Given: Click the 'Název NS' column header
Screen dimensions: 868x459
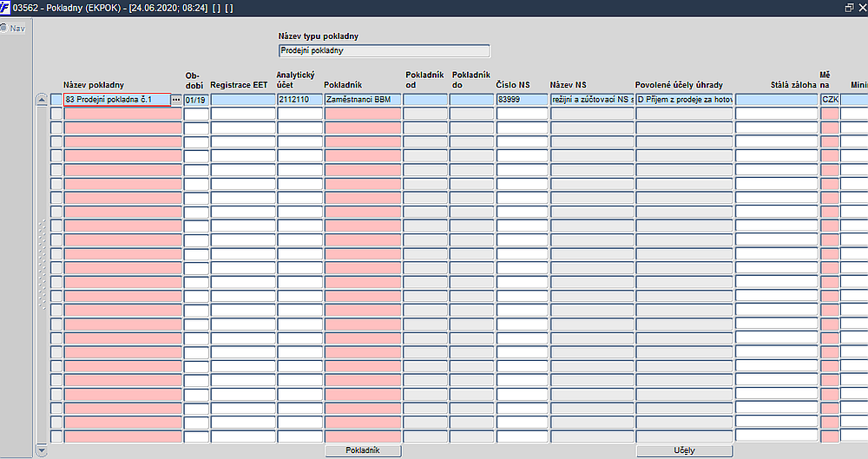Looking at the screenshot, I should [568, 85].
